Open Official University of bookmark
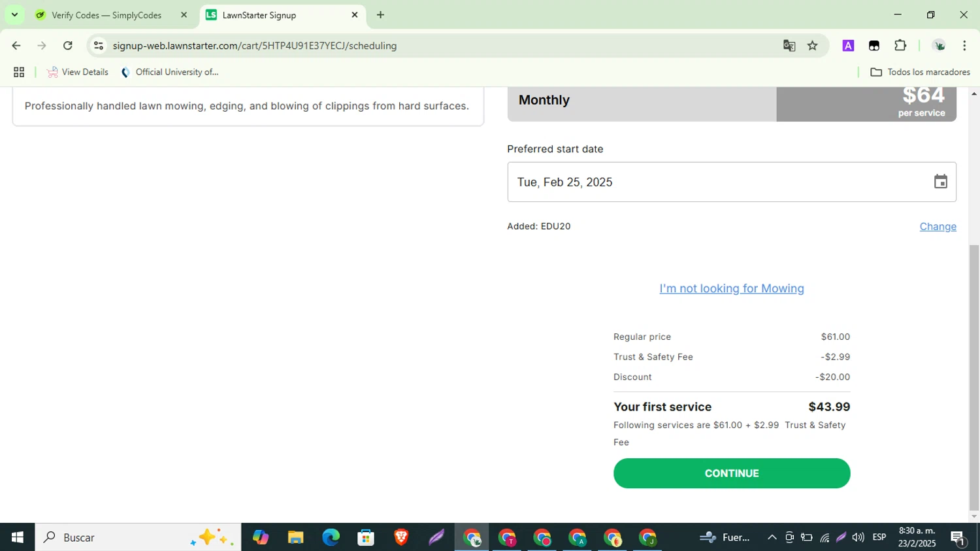This screenshot has height=551, width=980. click(x=170, y=72)
